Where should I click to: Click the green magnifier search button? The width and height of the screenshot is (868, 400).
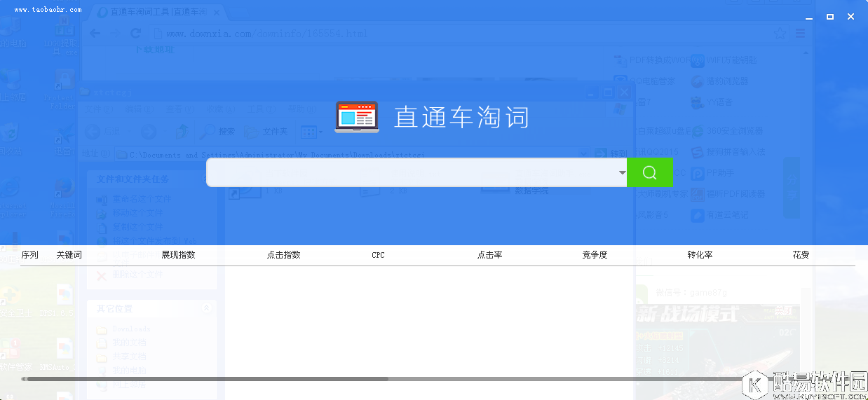click(649, 172)
